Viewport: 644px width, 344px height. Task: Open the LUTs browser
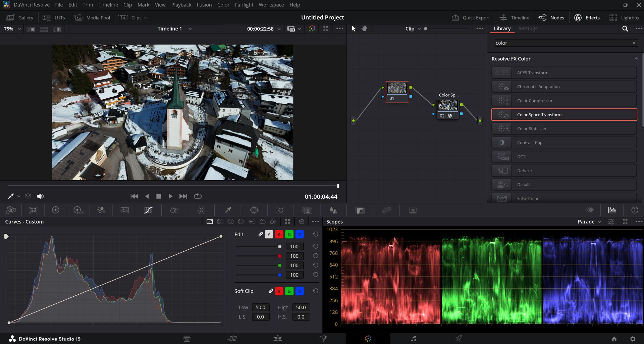[54, 17]
